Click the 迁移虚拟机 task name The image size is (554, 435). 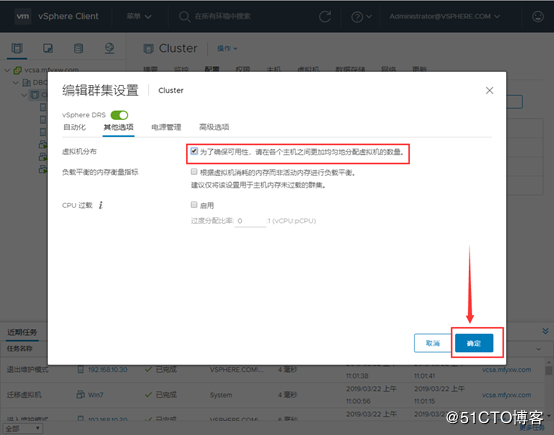(x=24, y=395)
